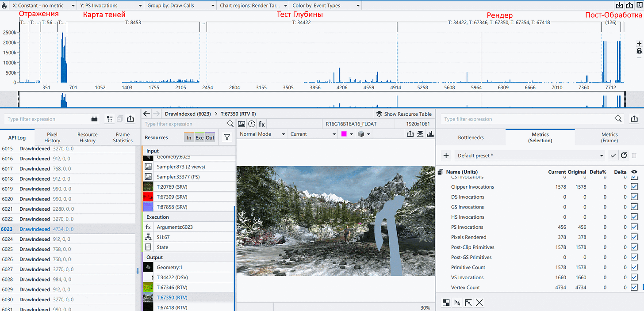
Task: Open Color by Event Types dropdown
Action: click(325, 6)
